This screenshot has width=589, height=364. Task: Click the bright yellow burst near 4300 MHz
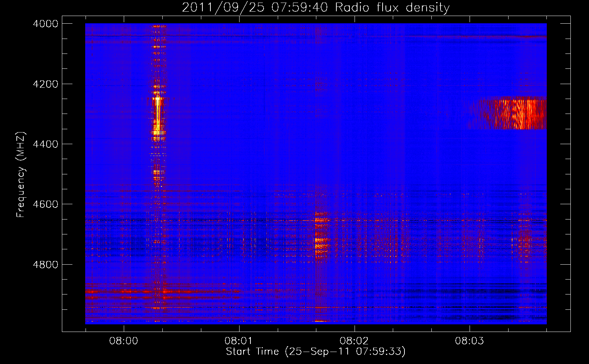click(158, 116)
